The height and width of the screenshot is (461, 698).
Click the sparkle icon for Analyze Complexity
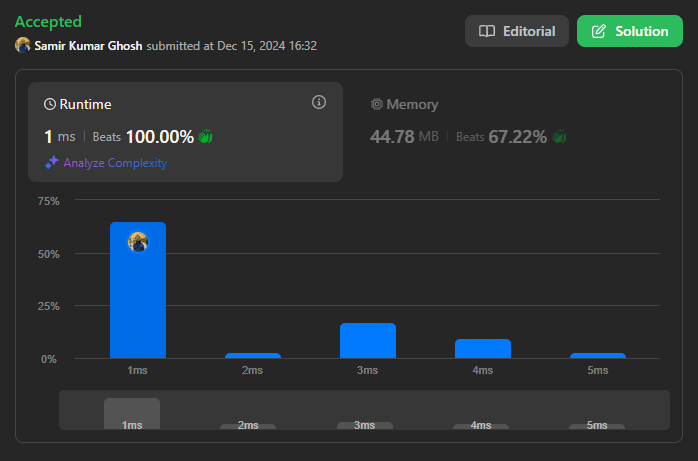click(x=51, y=163)
